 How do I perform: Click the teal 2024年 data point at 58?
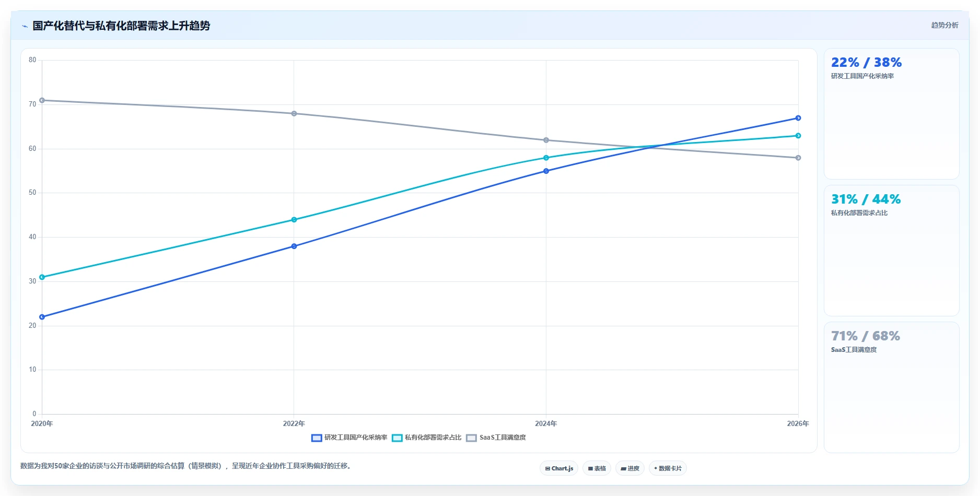546,158
